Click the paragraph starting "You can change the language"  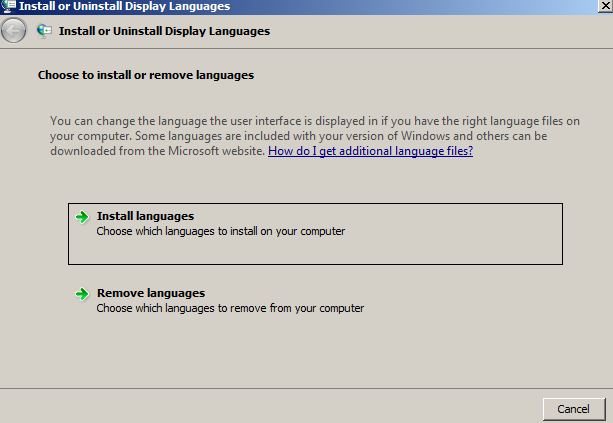pyautogui.click(x=315, y=136)
